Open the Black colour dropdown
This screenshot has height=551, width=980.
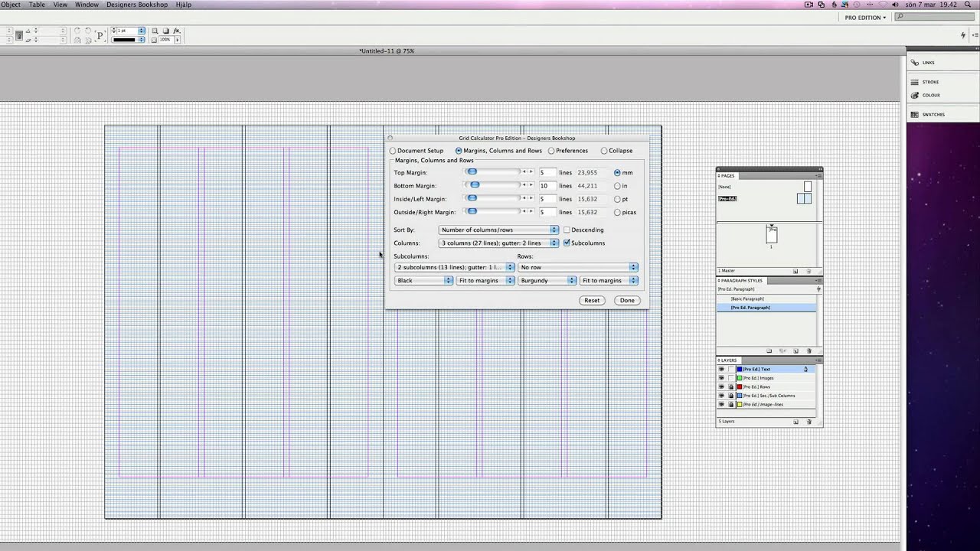tap(424, 280)
